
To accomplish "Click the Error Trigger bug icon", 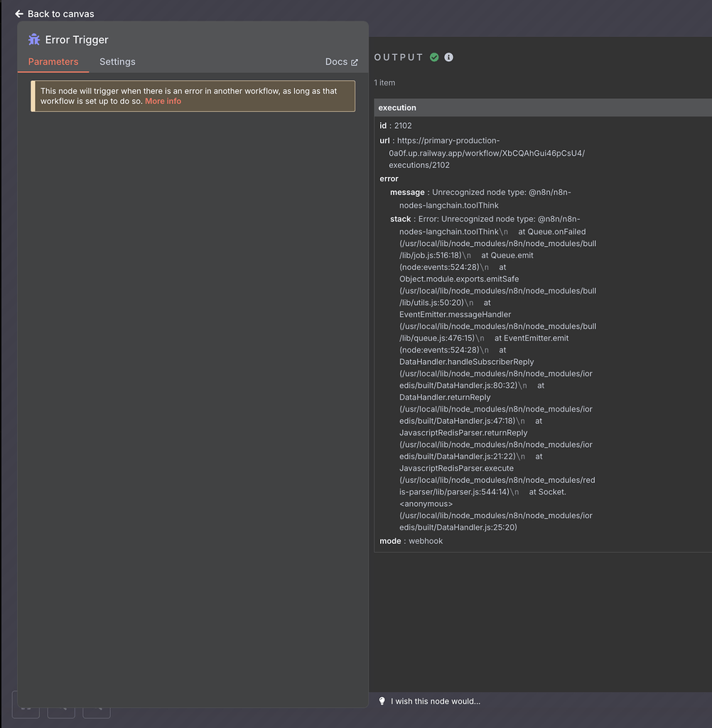I will tap(33, 40).
